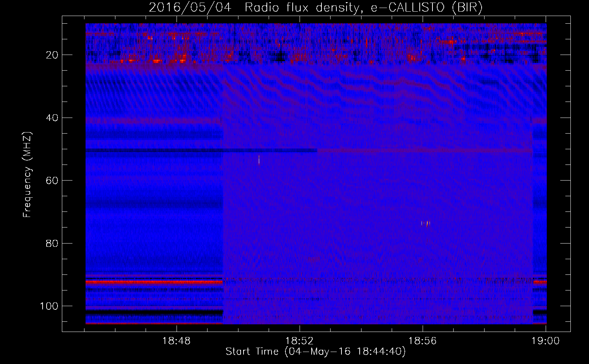Click the 19:00 time tick label
This screenshot has width=589, height=364.
coord(545,341)
